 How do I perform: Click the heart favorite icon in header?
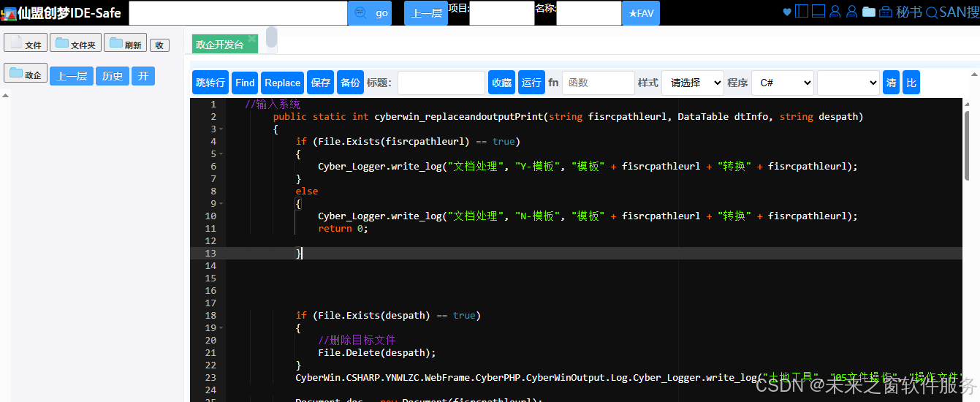click(787, 12)
